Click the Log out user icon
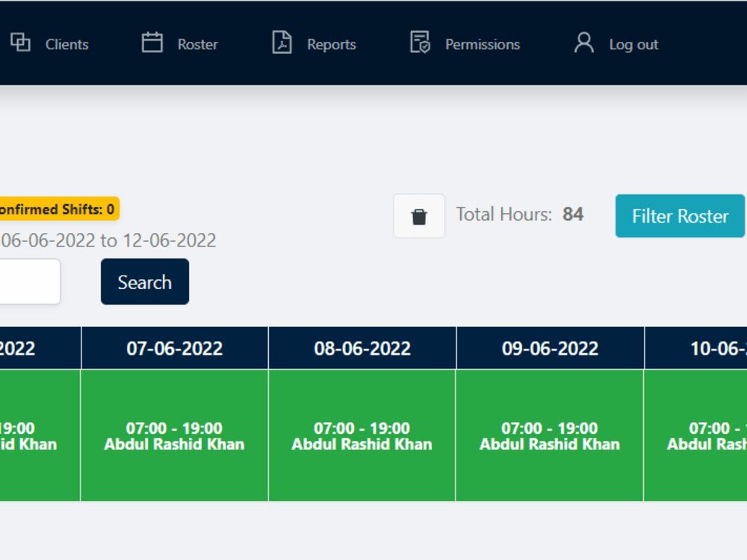The height and width of the screenshot is (560, 747). (x=583, y=43)
